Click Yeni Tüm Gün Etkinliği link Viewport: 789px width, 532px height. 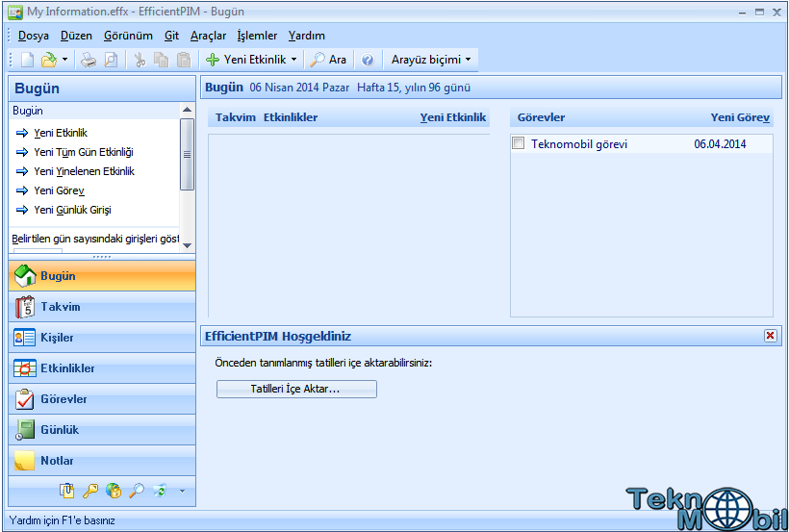(84, 152)
